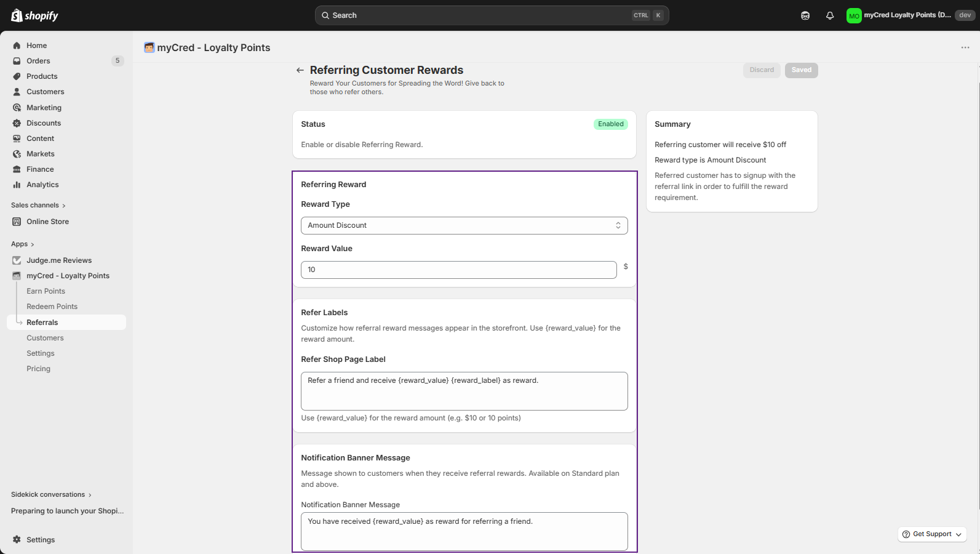Click the Enabled status badge

(x=610, y=124)
